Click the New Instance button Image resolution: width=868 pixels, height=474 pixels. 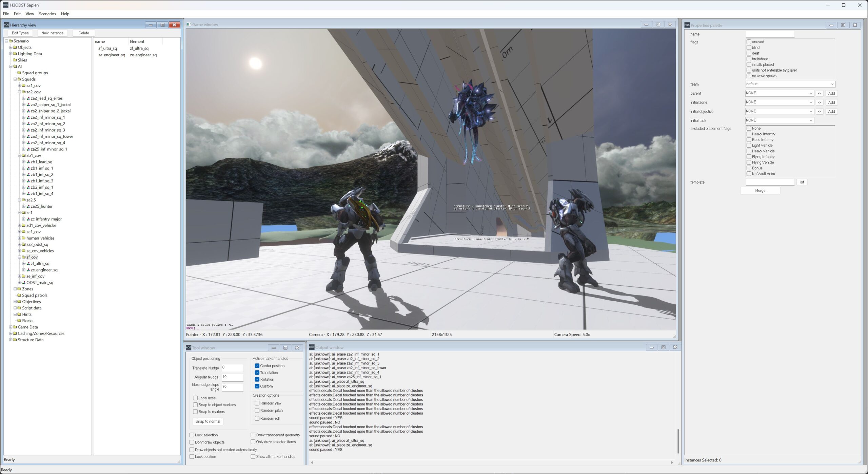pos(52,33)
